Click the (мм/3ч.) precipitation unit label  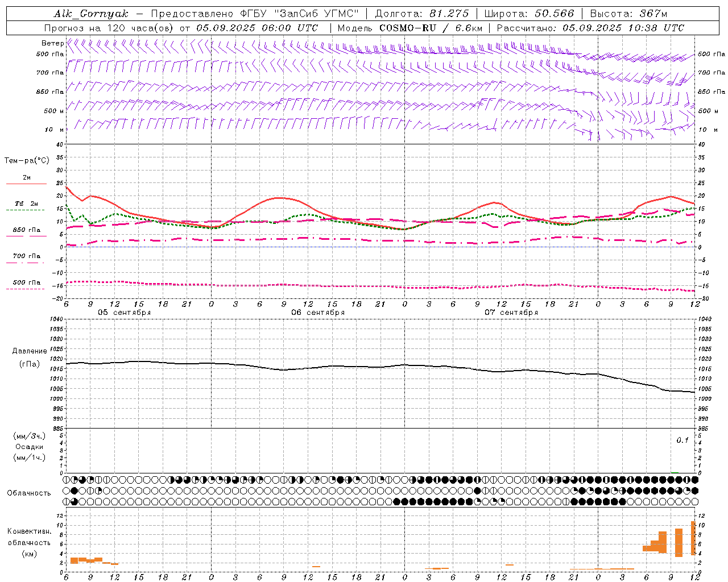click(30, 436)
